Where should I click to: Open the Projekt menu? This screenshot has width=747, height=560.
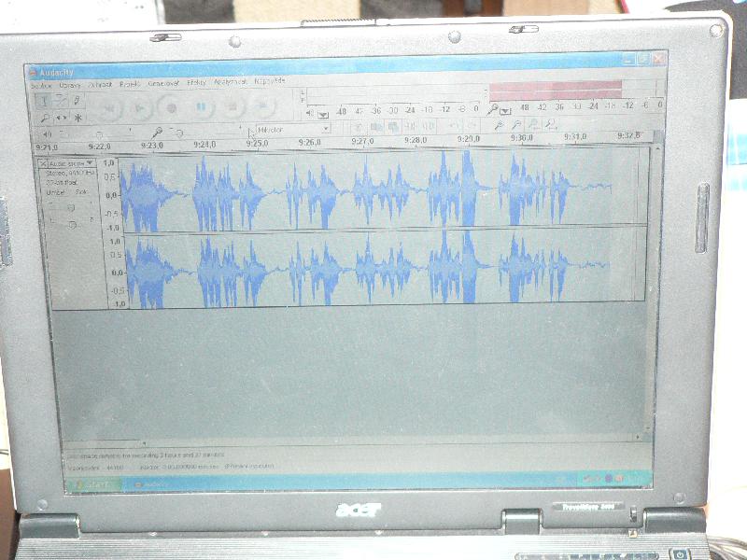tap(130, 83)
